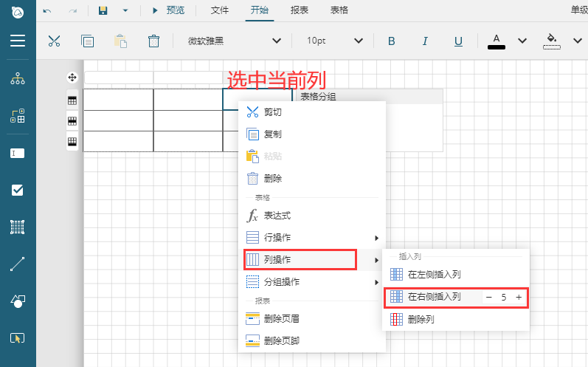This screenshot has width=588, height=367.
Task: Click the third row footer handle icon
Action: pos(72,142)
